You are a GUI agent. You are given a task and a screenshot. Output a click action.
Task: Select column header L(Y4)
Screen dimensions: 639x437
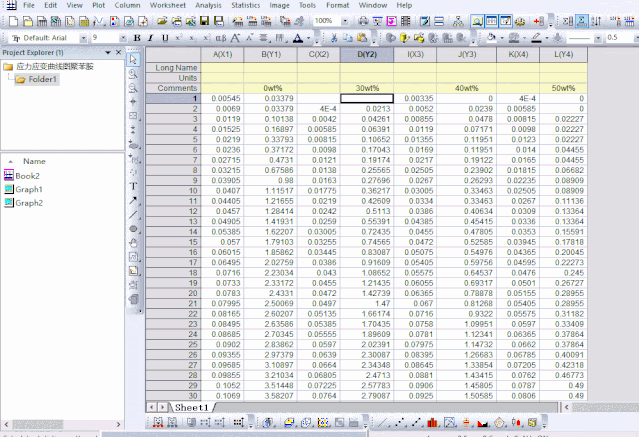tap(564, 55)
